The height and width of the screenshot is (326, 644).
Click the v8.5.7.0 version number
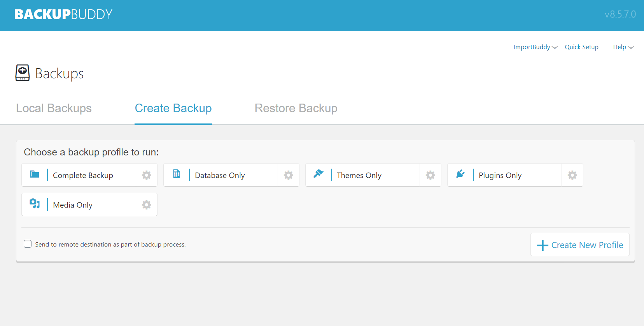click(620, 14)
